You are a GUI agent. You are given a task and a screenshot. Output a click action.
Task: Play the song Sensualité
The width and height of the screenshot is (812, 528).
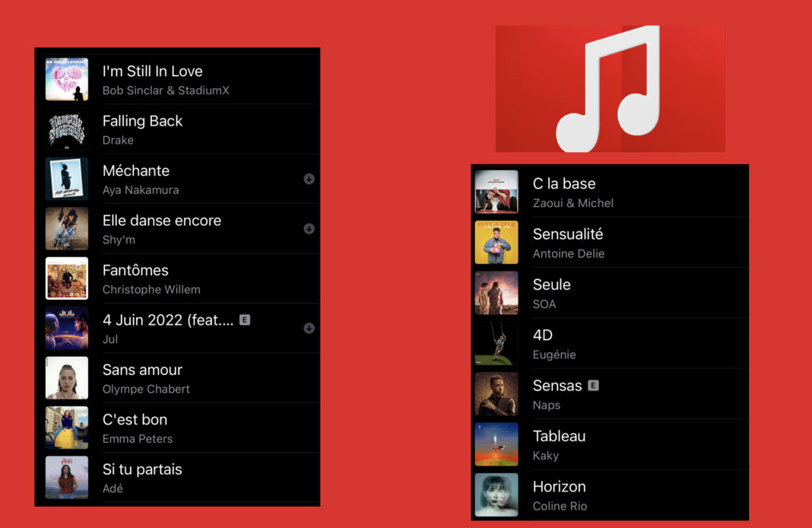point(568,234)
